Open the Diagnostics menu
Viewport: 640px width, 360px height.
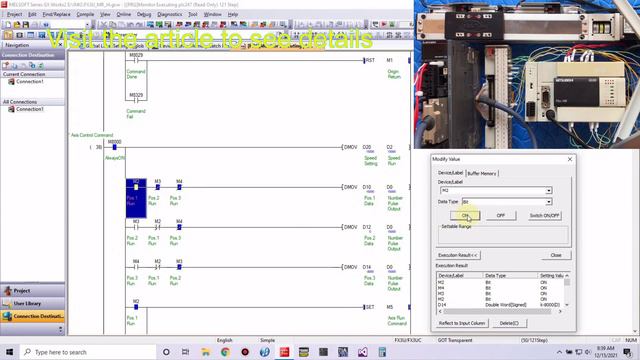coord(169,14)
